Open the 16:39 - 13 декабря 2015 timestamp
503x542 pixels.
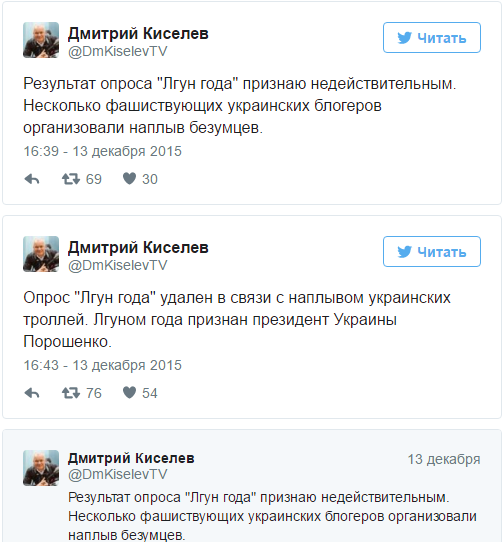coord(102,151)
